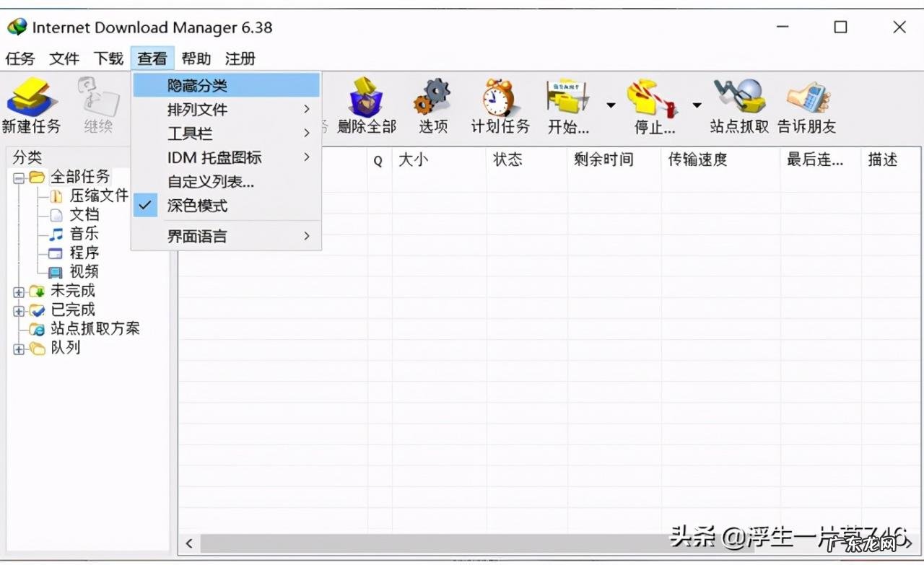
Task: Select the 音乐 category in the sidebar
Action: [84, 233]
